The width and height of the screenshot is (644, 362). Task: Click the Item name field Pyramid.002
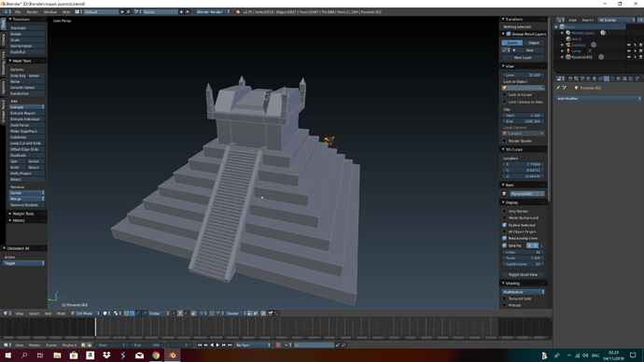527,194
